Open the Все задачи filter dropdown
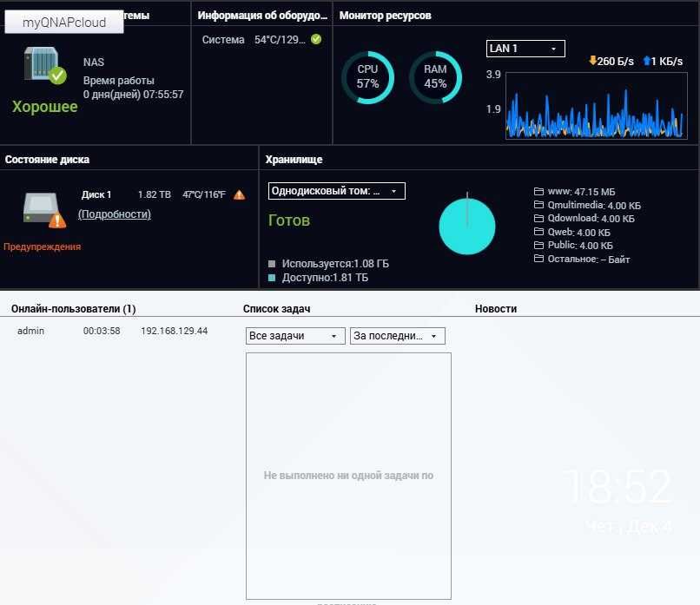This screenshot has height=605, width=700. coord(295,336)
